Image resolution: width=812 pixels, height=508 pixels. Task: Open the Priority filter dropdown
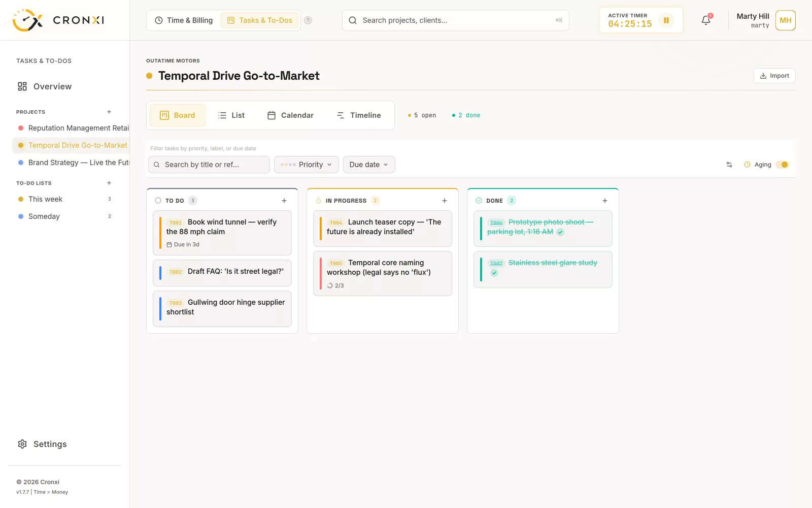307,165
